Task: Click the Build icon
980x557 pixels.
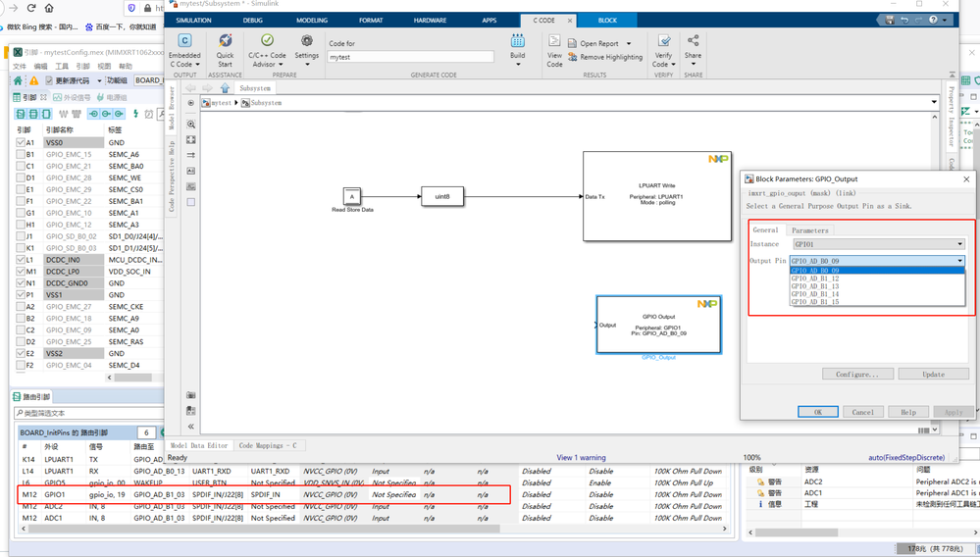Action: 518,41
